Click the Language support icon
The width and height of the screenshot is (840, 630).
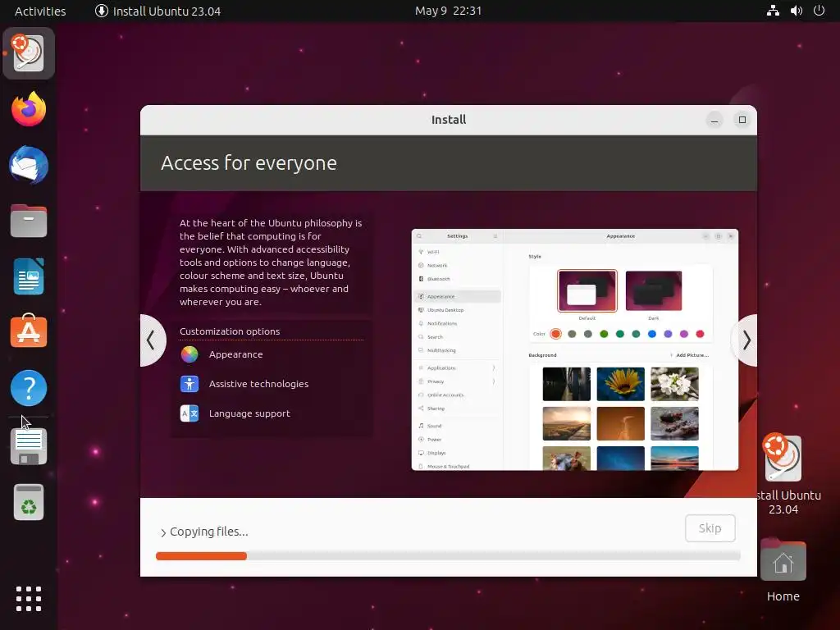189,413
